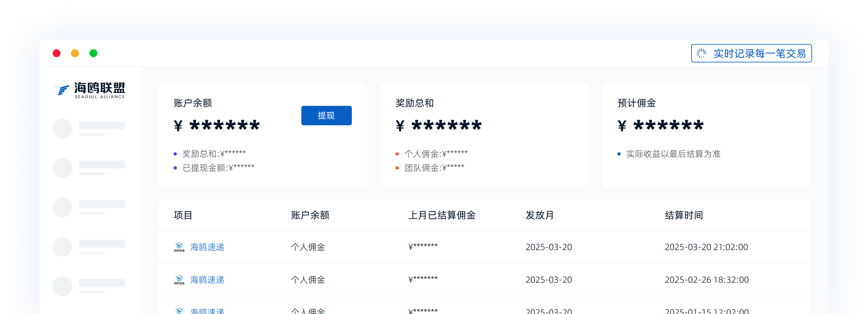Select the 发放月 column header

(x=540, y=215)
